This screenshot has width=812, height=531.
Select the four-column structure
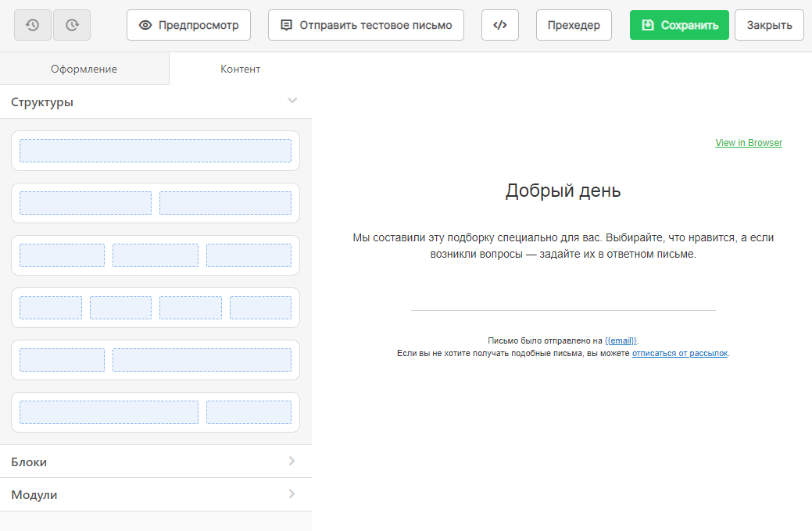[156, 307]
